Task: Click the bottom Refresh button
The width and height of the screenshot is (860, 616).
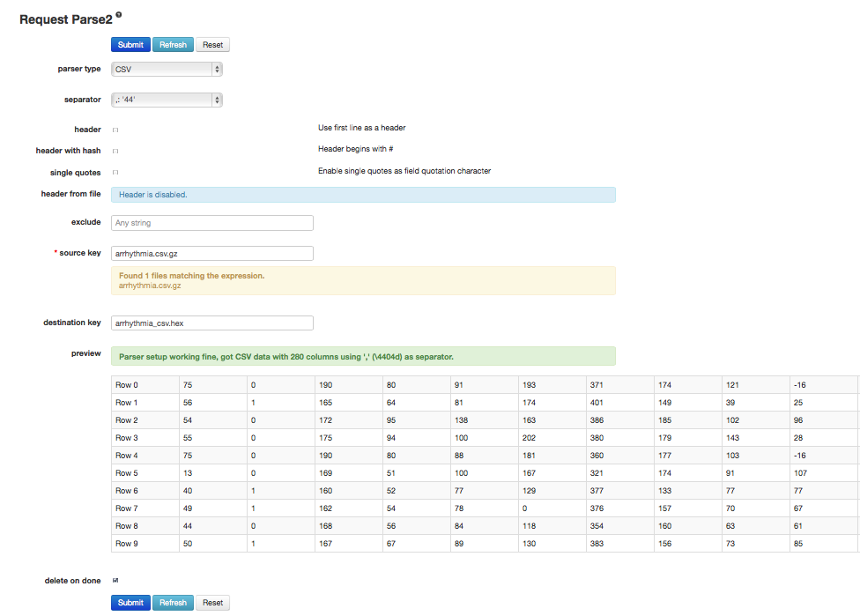Action: click(x=173, y=602)
